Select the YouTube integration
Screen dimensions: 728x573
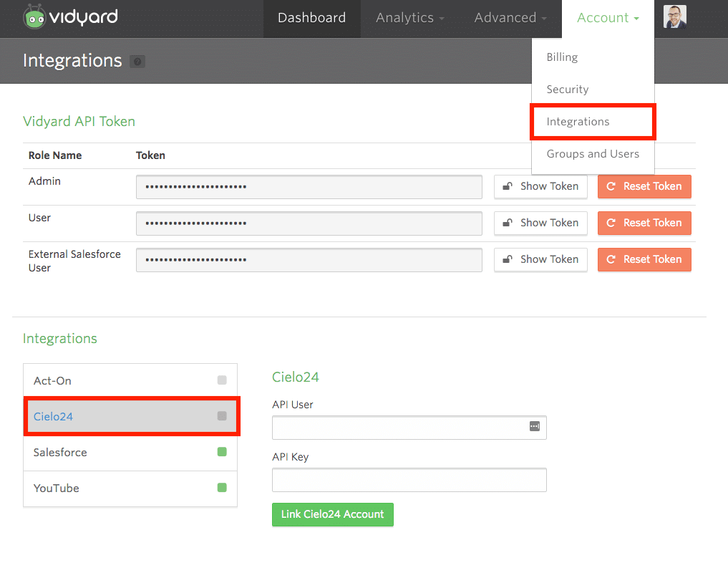(130, 488)
